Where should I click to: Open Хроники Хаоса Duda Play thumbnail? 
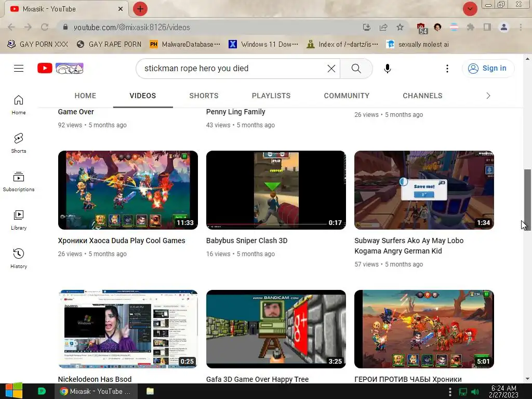[128, 190]
